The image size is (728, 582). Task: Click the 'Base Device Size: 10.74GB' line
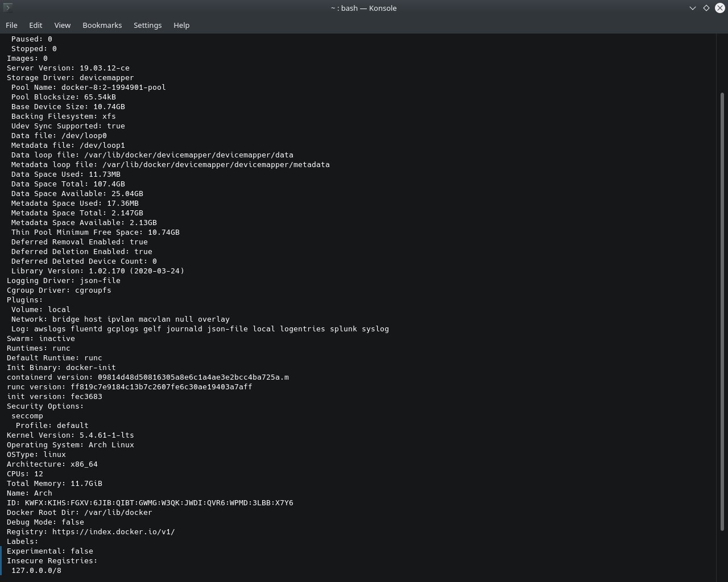click(x=68, y=107)
